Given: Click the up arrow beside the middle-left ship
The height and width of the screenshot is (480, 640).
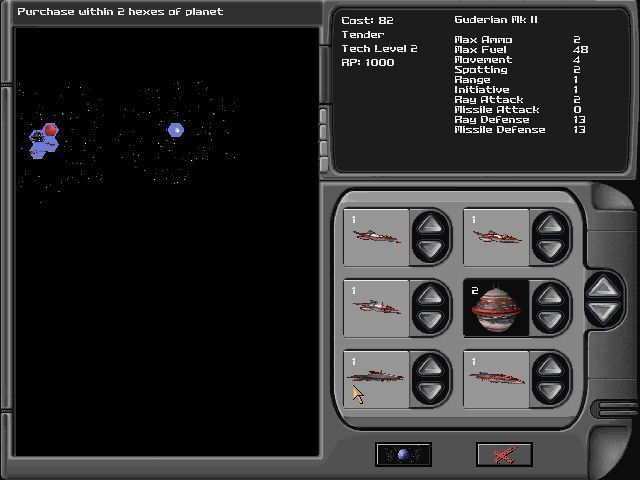Looking at the screenshot, I should (431, 295).
